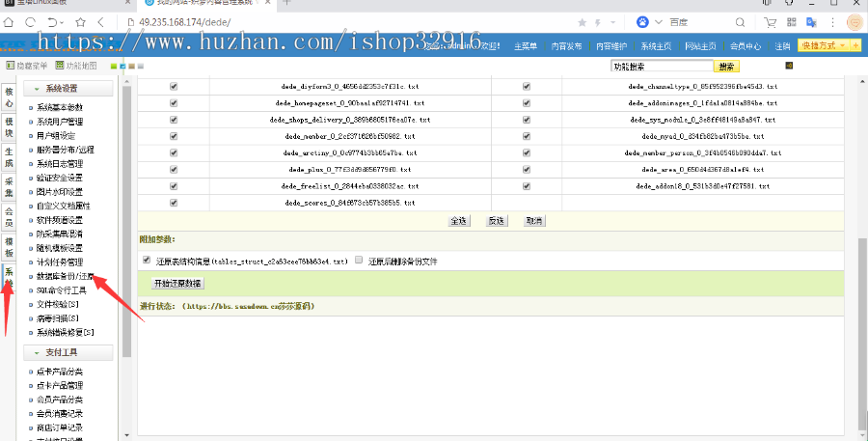Uncheck dede_scores backup file checkbox
Screen dimensions: 868x441
tap(174, 203)
